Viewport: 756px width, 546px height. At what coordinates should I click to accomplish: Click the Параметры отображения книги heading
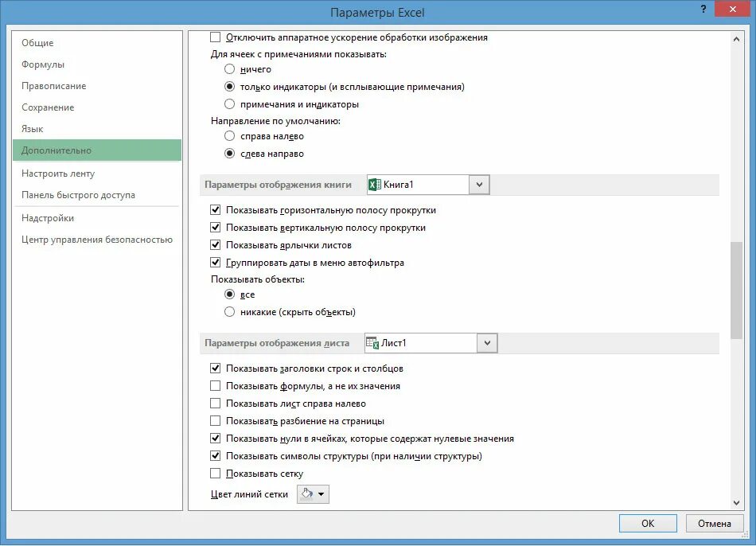tap(279, 184)
